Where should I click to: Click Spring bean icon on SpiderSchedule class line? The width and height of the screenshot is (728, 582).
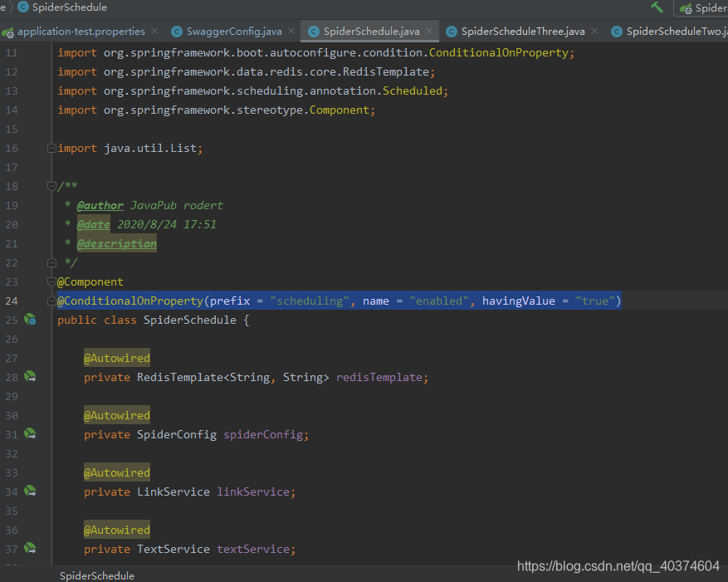click(30, 319)
